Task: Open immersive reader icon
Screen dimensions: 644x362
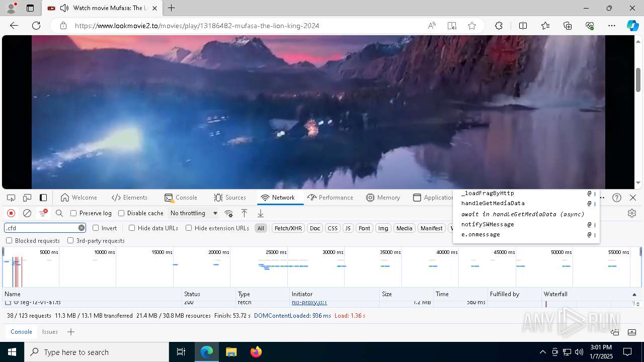Action: 452,26
